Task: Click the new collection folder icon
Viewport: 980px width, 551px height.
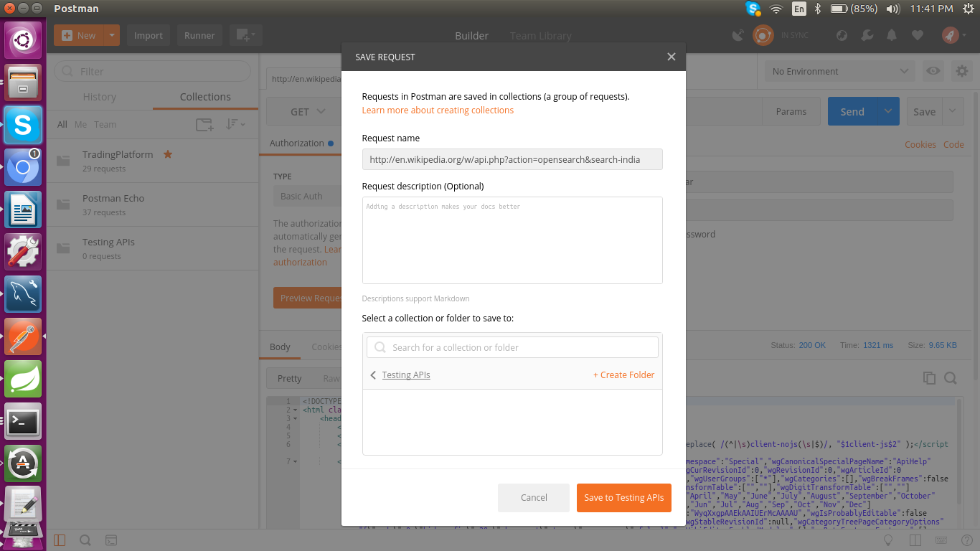Action: click(x=204, y=124)
